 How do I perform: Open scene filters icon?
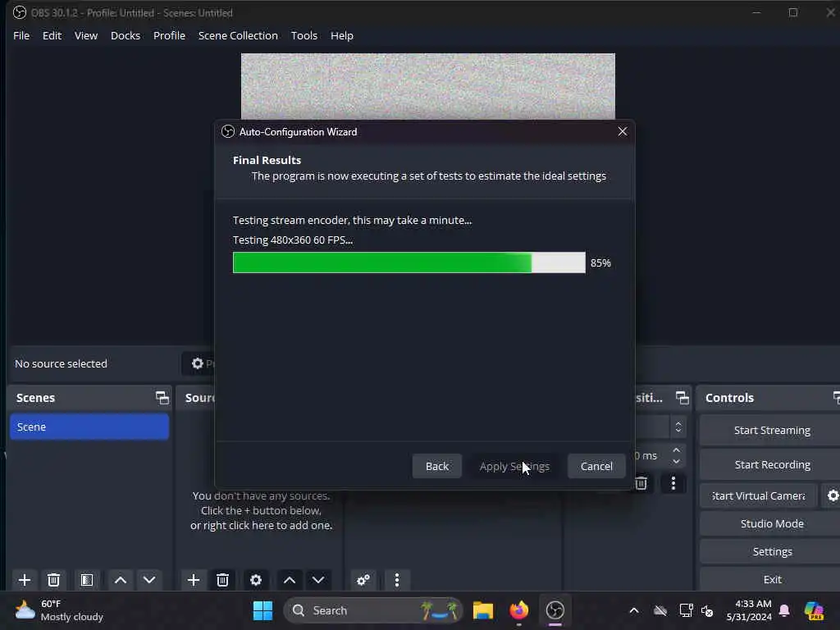tap(87, 580)
